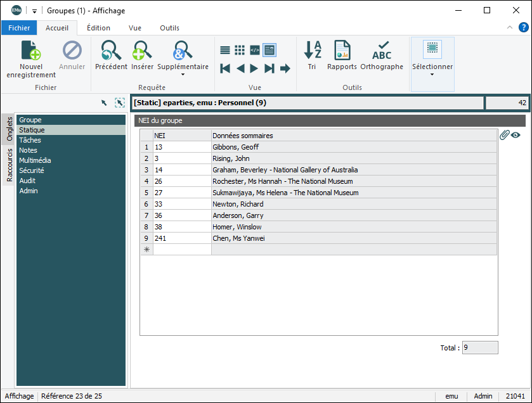This screenshot has height=403, width=532.
Task: Open the Rapports tool
Action: click(x=342, y=51)
